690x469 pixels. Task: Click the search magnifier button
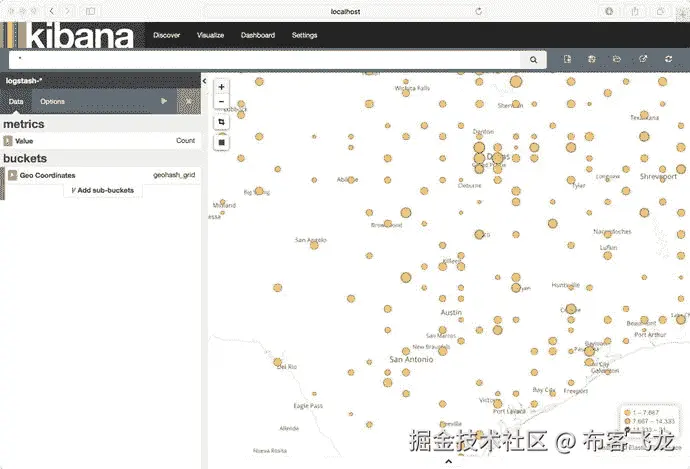533,60
